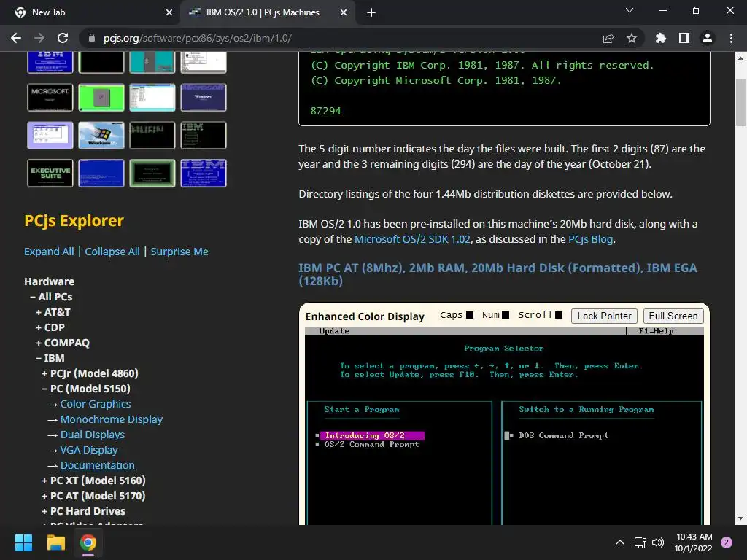This screenshot has width=747, height=560.
Task: Click the Expand All link
Action: (x=49, y=252)
